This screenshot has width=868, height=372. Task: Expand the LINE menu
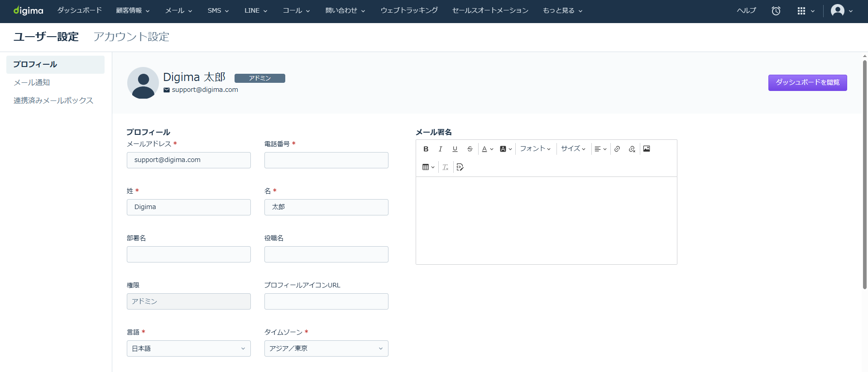(x=256, y=10)
